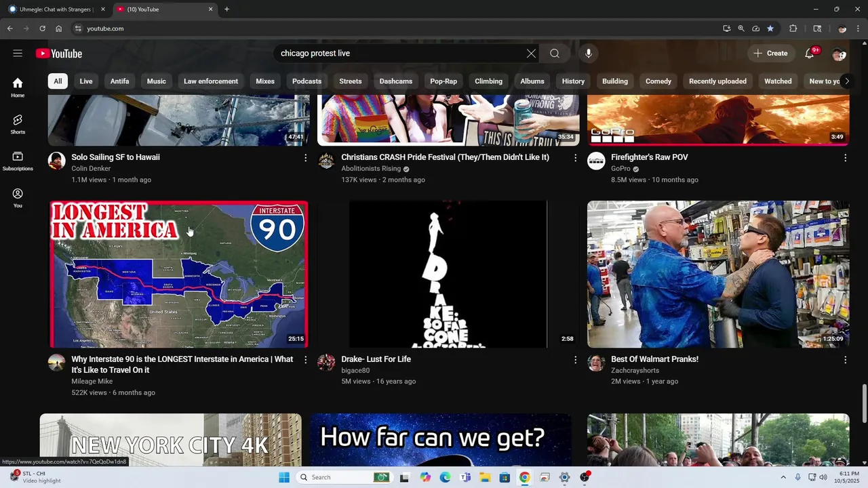Screen dimensions: 868x488
Task: Switch to the Uhmegle browser tab
Action: [x=56, y=9]
